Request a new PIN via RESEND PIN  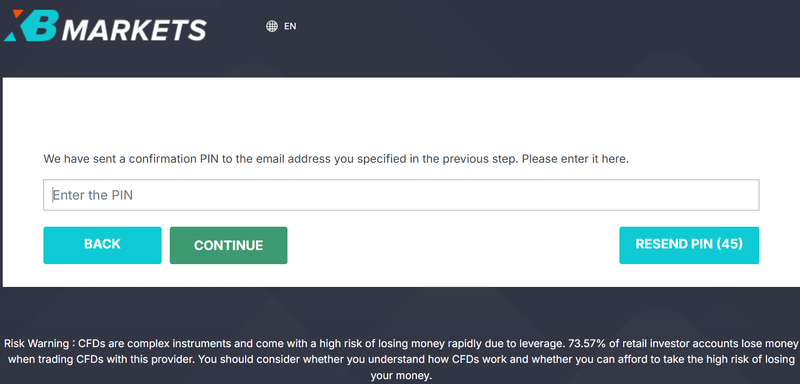[x=689, y=245]
